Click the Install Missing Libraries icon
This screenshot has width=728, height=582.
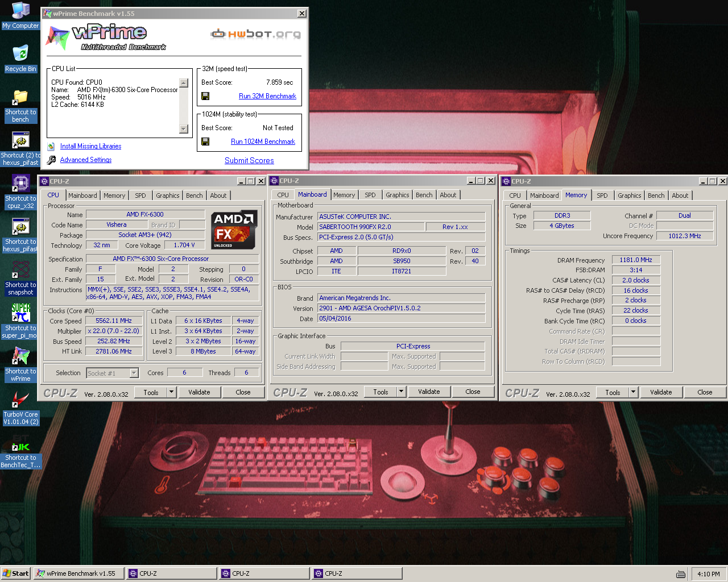[51, 146]
